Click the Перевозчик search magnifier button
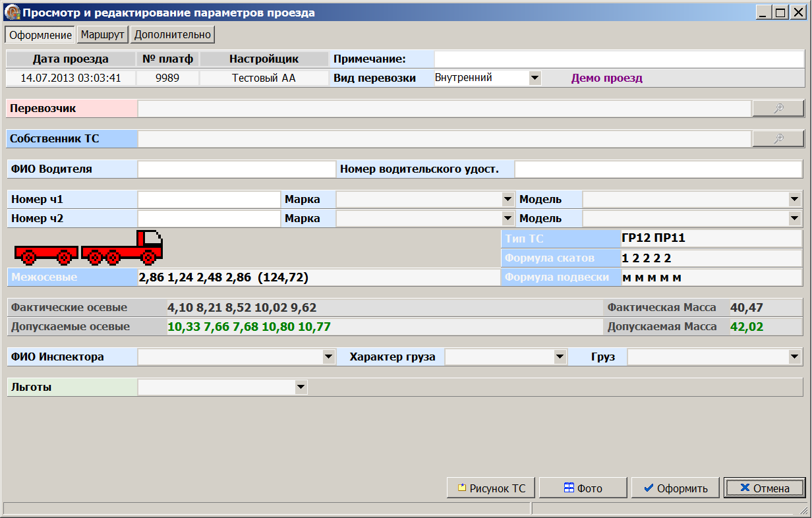812x518 pixels. [x=778, y=109]
